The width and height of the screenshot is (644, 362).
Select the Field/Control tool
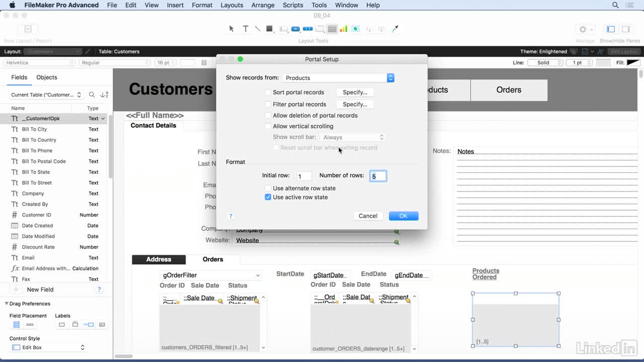(283, 29)
